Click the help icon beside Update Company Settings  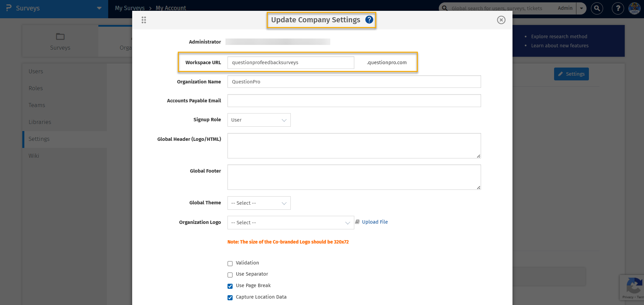click(369, 20)
